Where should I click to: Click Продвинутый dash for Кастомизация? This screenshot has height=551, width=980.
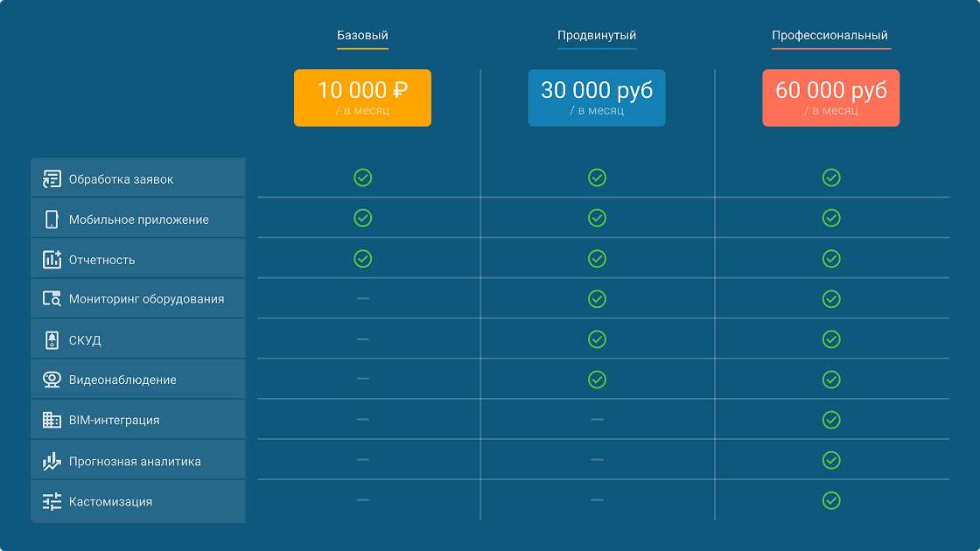click(597, 499)
